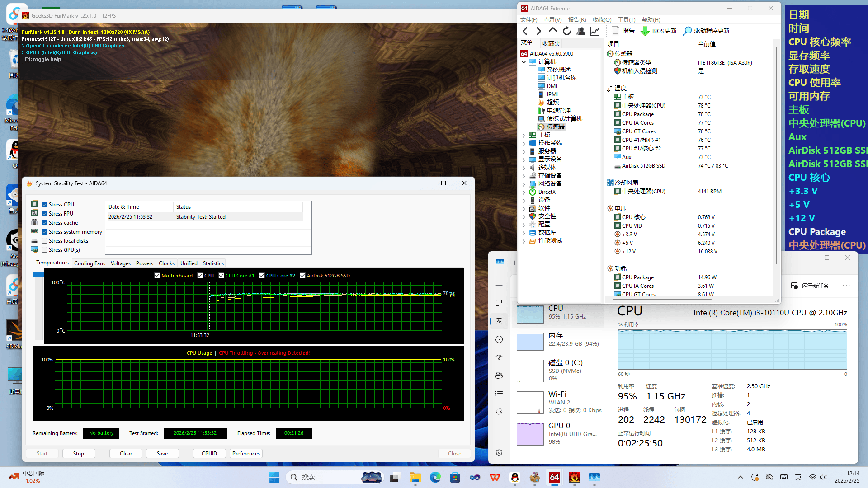This screenshot has height=488, width=868.
Task: Toggle Motherboard temperature graph checkbox
Action: pos(157,276)
